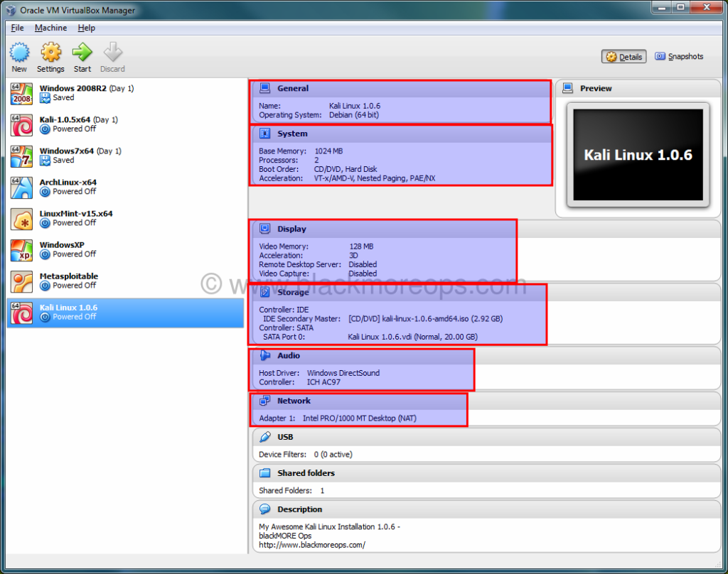This screenshot has height=574, width=728.
Task: Click the Description speech bubble icon
Action: point(264,509)
